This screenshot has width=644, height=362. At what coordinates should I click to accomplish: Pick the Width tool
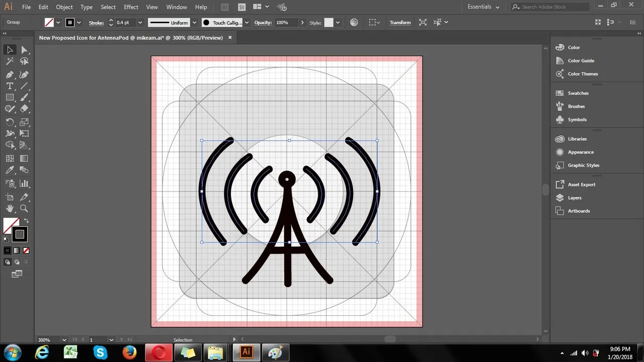pos(10,133)
